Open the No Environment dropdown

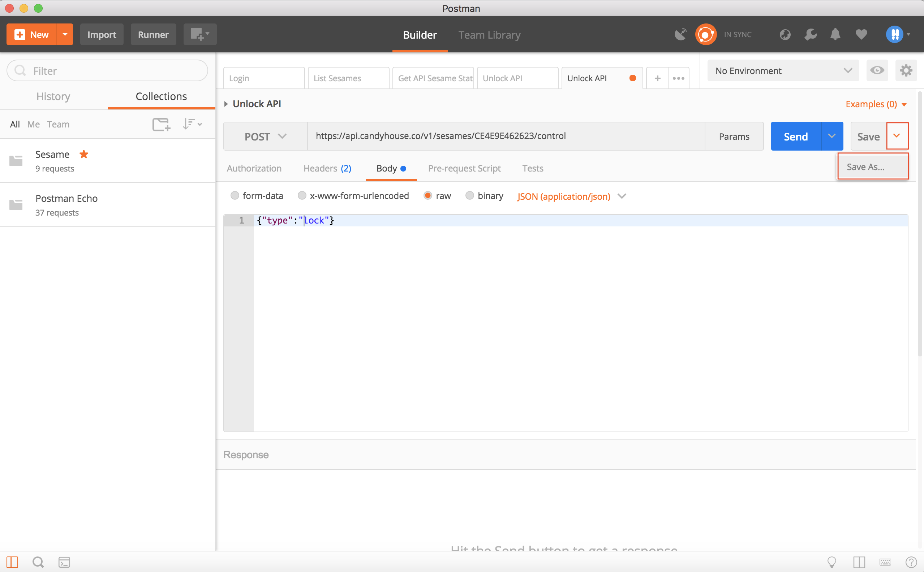click(x=783, y=70)
